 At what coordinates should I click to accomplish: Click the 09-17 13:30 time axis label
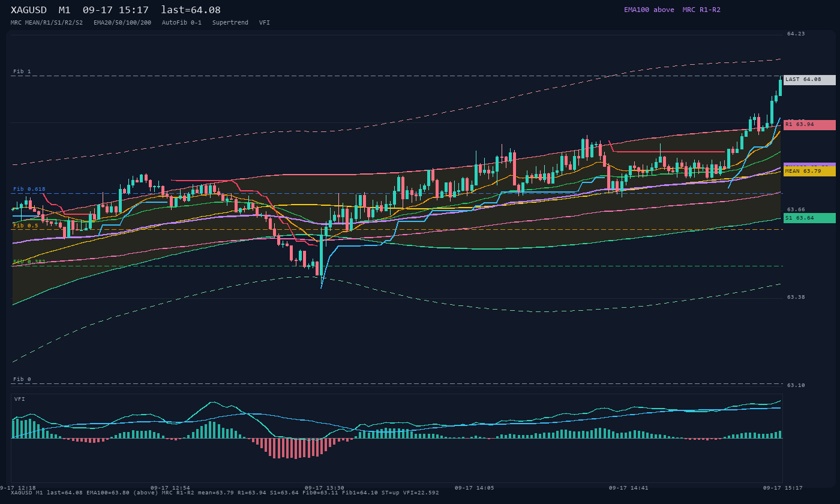[324, 488]
